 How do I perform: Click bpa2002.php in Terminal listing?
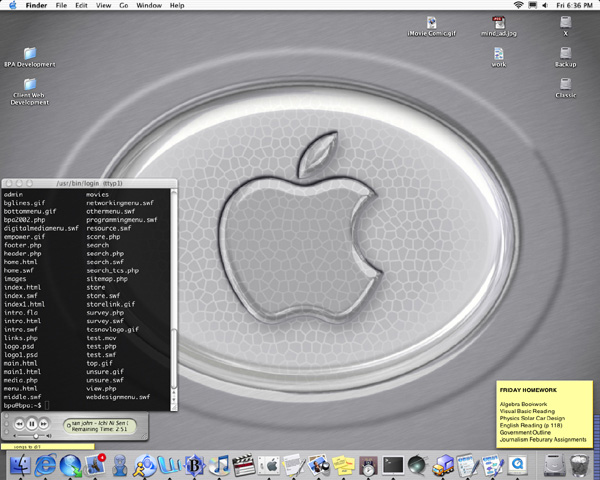click(24, 220)
